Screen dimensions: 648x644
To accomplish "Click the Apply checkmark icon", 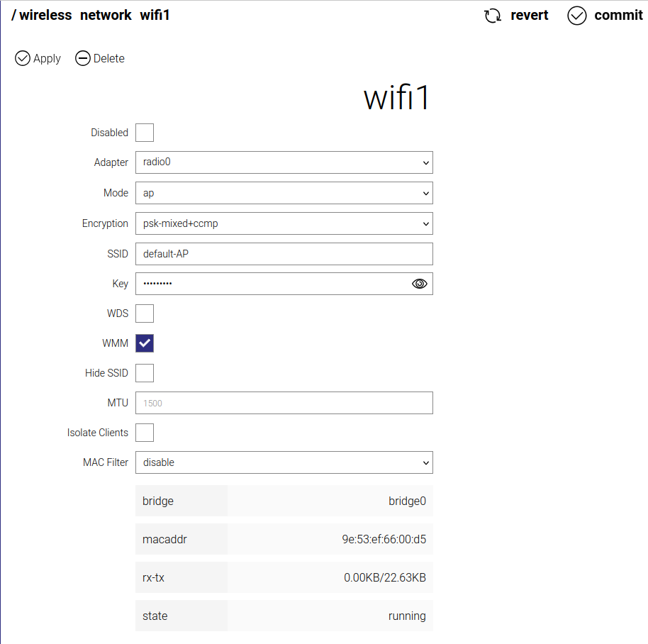I will point(23,58).
